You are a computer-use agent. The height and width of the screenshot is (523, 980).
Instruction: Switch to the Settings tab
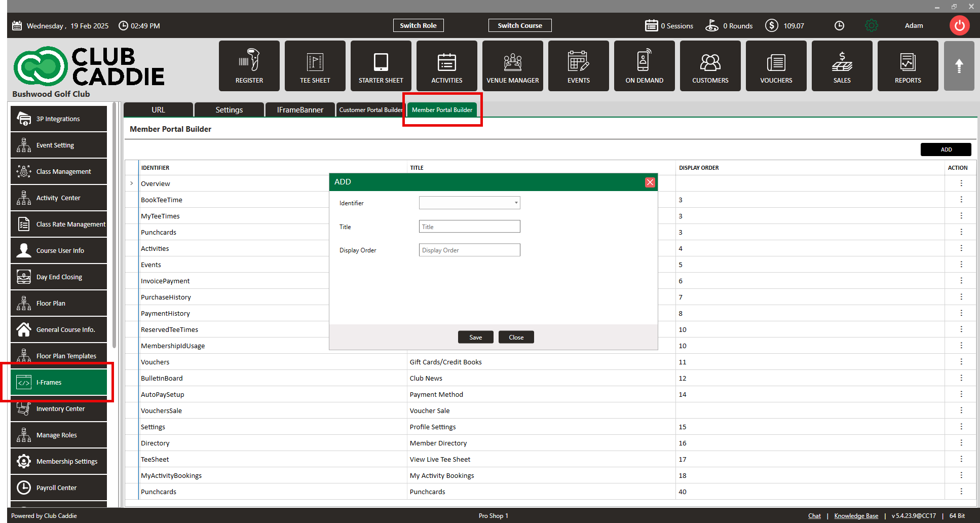pos(229,109)
